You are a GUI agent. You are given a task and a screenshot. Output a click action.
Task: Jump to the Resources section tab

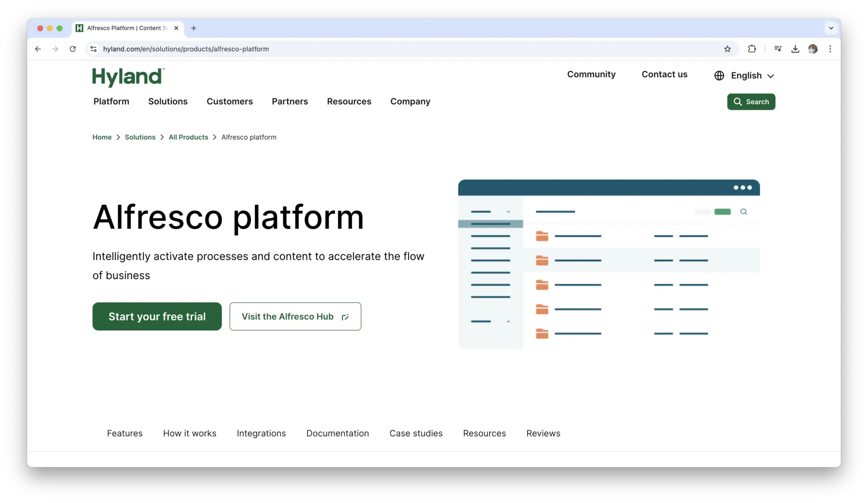[484, 433]
